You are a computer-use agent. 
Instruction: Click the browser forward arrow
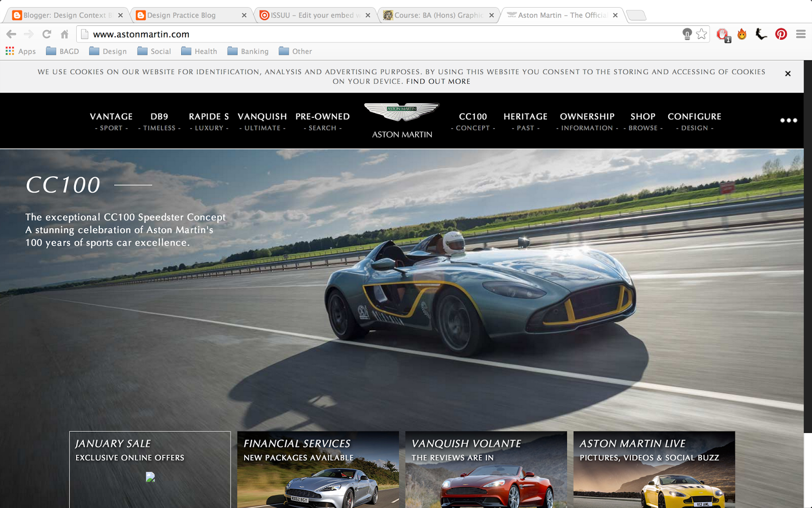28,34
